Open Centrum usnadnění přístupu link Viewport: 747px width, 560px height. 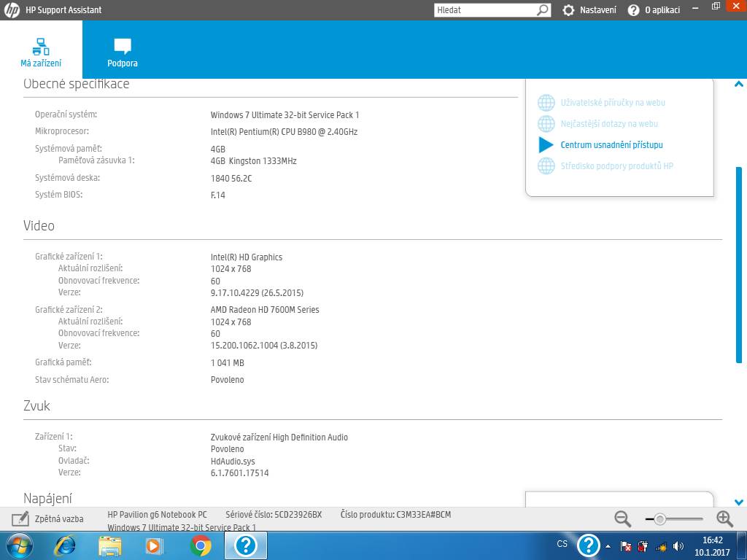(x=612, y=145)
